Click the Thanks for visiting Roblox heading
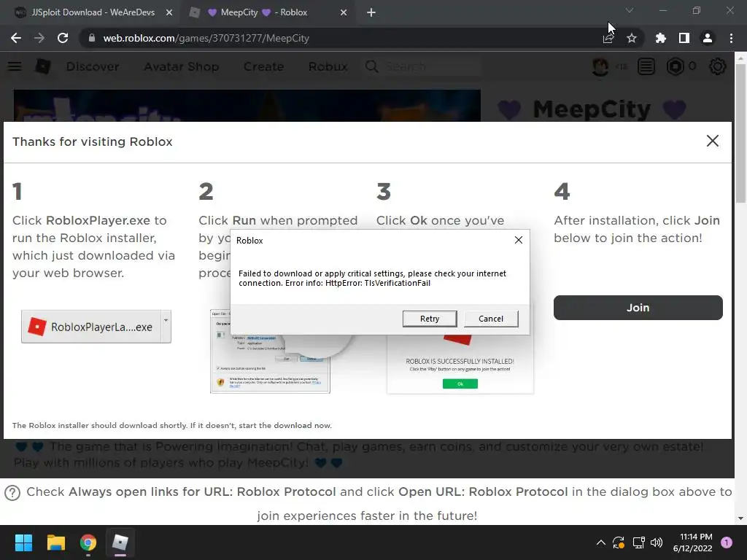The image size is (747, 560). pos(93,141)
